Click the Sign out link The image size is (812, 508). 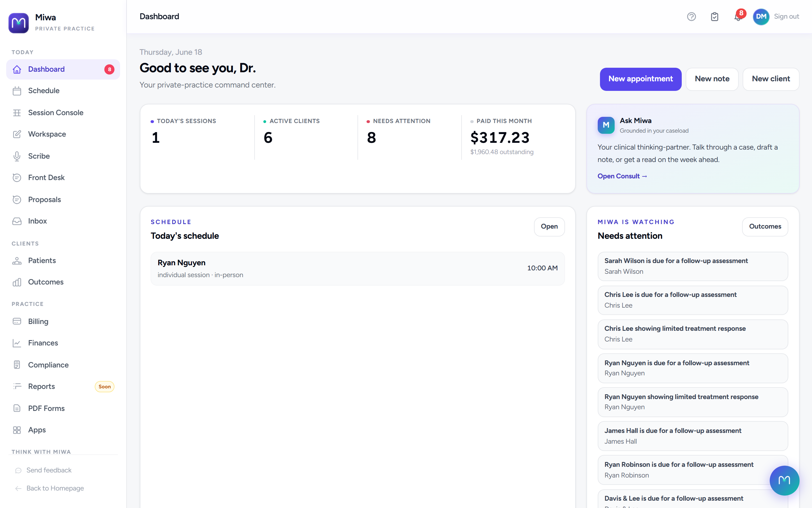786,16
